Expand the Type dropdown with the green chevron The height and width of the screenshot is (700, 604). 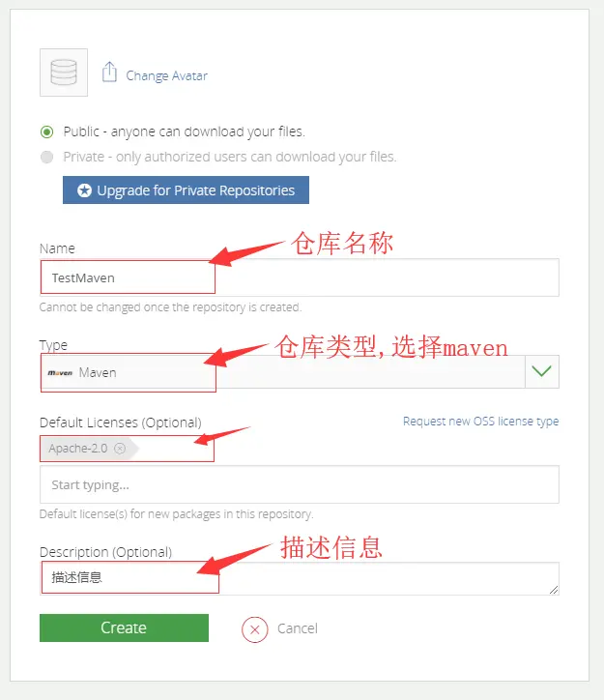click(541, 371)
